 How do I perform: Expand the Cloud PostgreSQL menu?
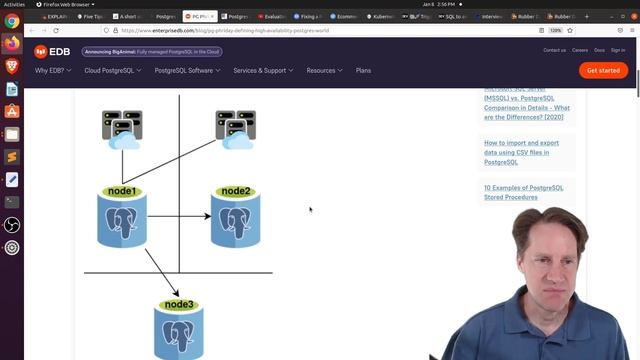coord(113,71)
